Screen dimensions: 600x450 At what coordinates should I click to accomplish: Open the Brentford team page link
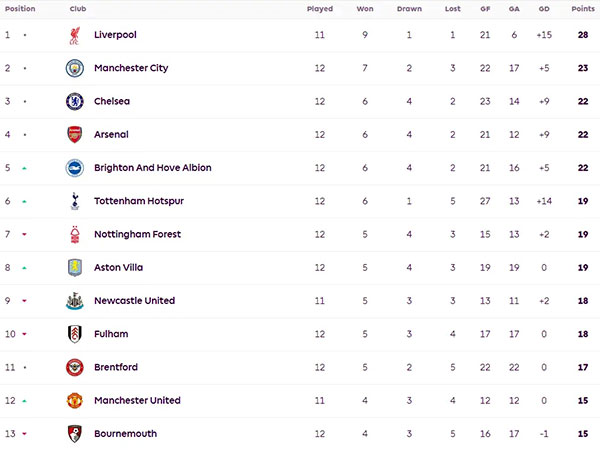click(x=116, y=367)
